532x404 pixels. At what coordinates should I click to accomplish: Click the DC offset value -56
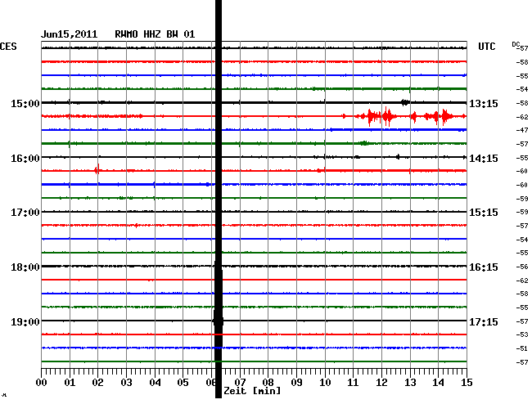point(522,267)
